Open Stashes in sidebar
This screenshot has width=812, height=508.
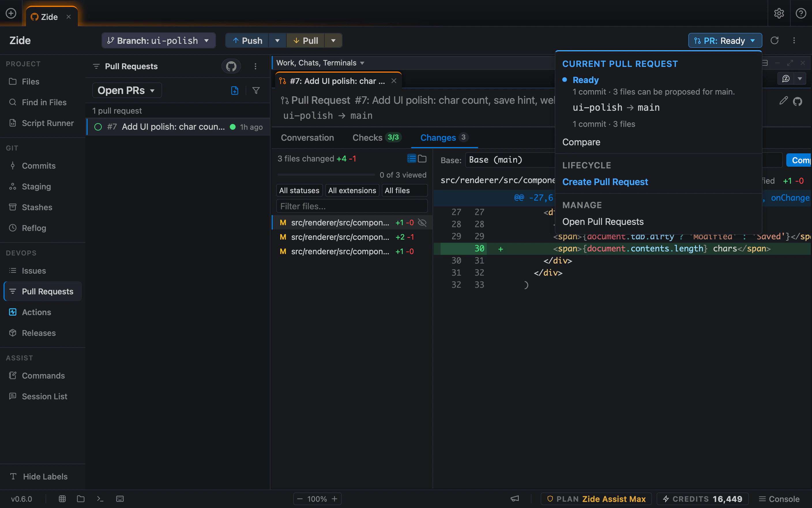(x=37, y=207)
